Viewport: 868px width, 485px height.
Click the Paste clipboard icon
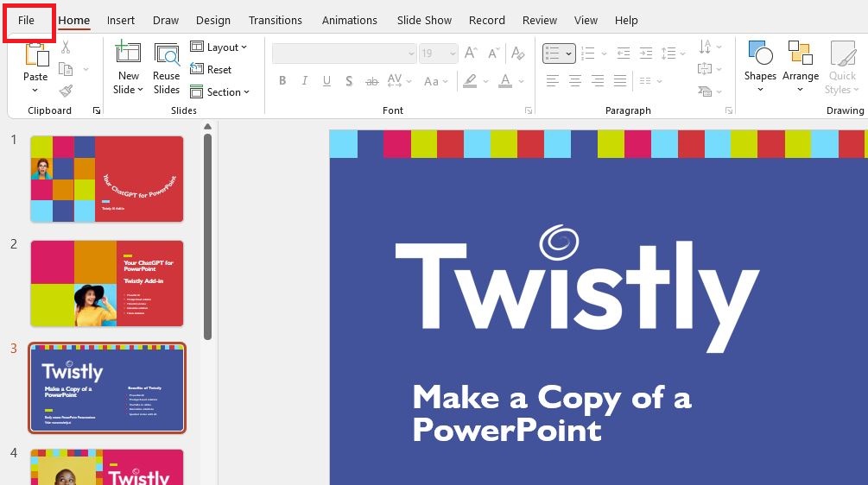click(36, 55)
